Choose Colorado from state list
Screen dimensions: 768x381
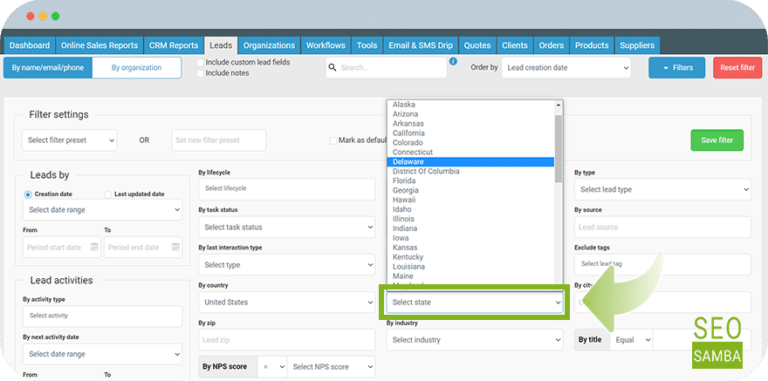[x=470, y=143]
